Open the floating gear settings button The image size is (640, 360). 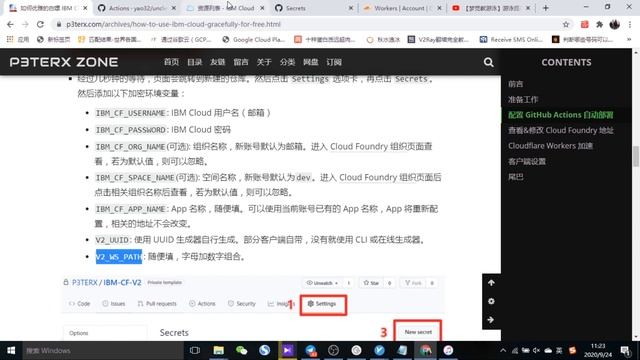tap(491, 301)
